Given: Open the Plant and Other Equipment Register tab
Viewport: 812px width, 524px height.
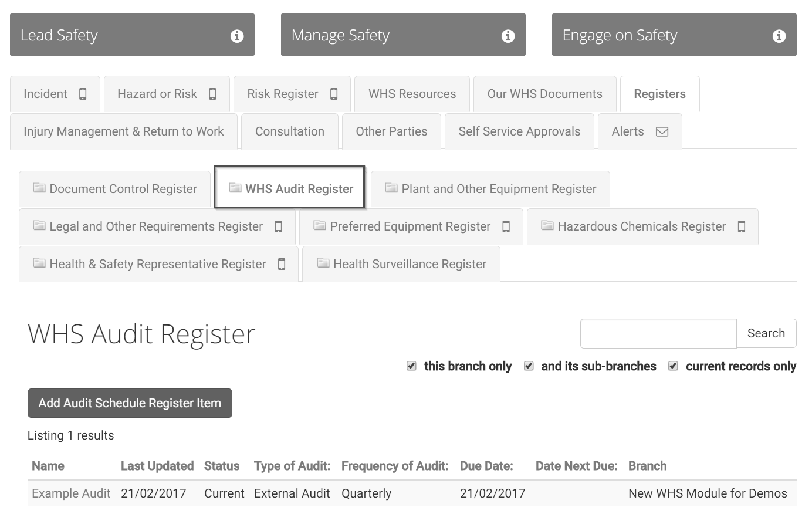Looking at the screenshot, I should [498, 189].
